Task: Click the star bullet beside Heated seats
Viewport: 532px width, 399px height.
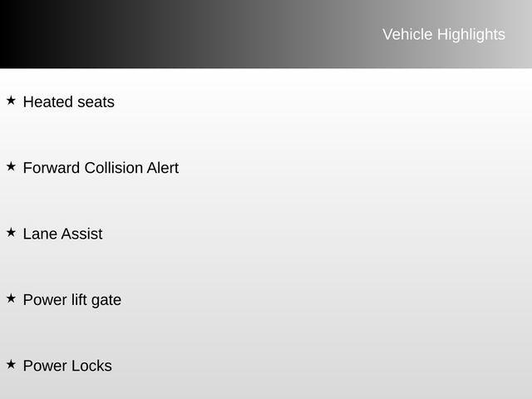Action: [11, 101]
